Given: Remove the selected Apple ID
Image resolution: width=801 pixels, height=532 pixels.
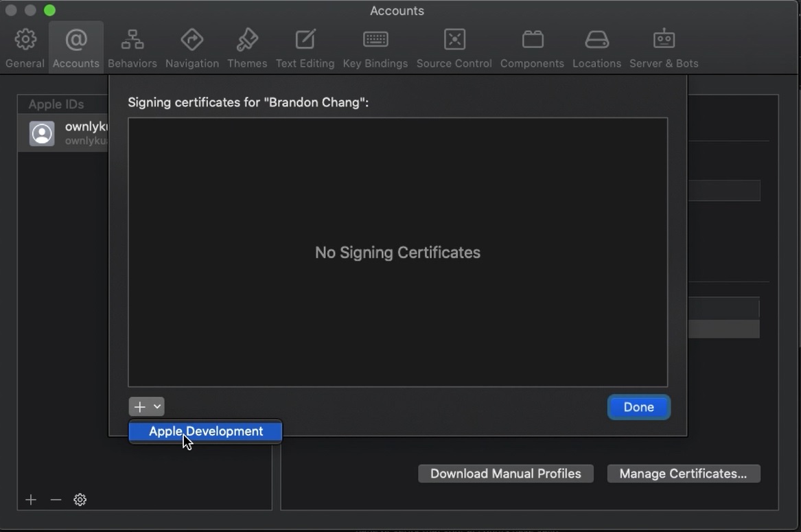Looking at the screenshot, I should point(56,499).
